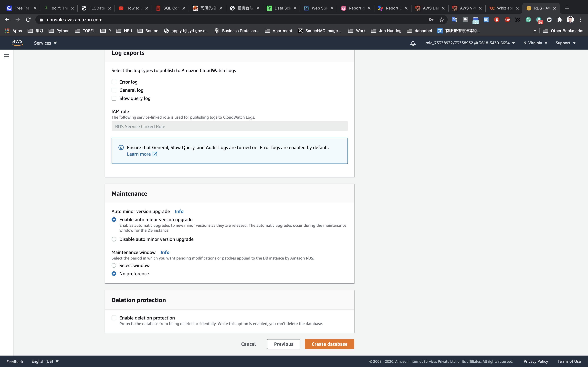The height and width of the screenshot is (367, 588).
Task: Open the left hamburger navigation menu
Action: pyautogui.click(x=7, y=56)
